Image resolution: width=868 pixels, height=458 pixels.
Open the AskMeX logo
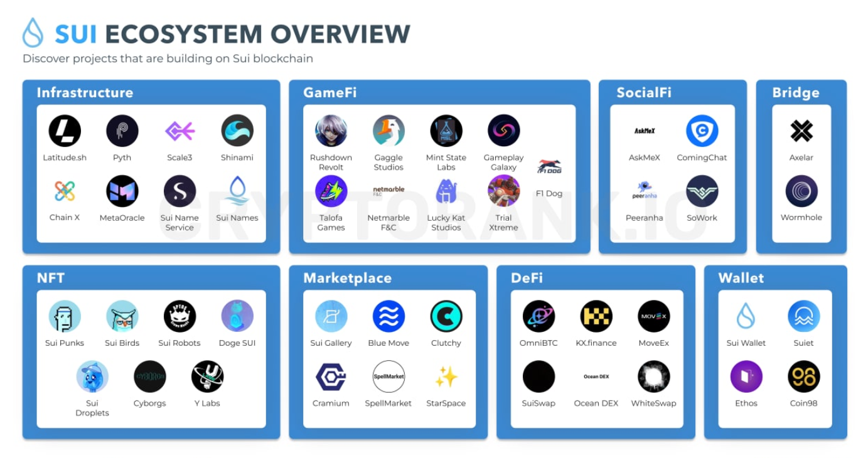645,130
